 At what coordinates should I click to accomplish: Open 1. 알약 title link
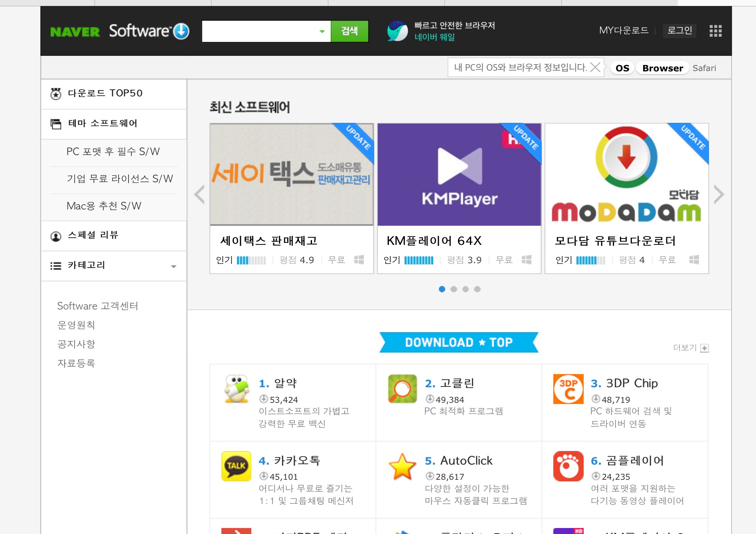[x=278, y=383]
